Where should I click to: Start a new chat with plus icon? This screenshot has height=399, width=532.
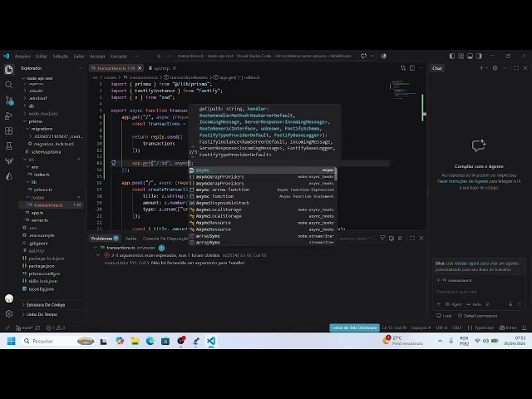pyautogui.click(x=481, y=68)
